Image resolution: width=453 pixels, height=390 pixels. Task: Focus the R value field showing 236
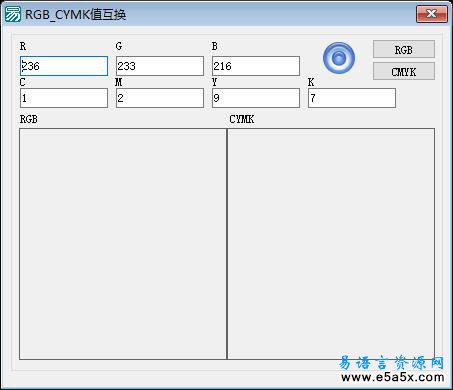pyautogui.click(x=64, y=66)
